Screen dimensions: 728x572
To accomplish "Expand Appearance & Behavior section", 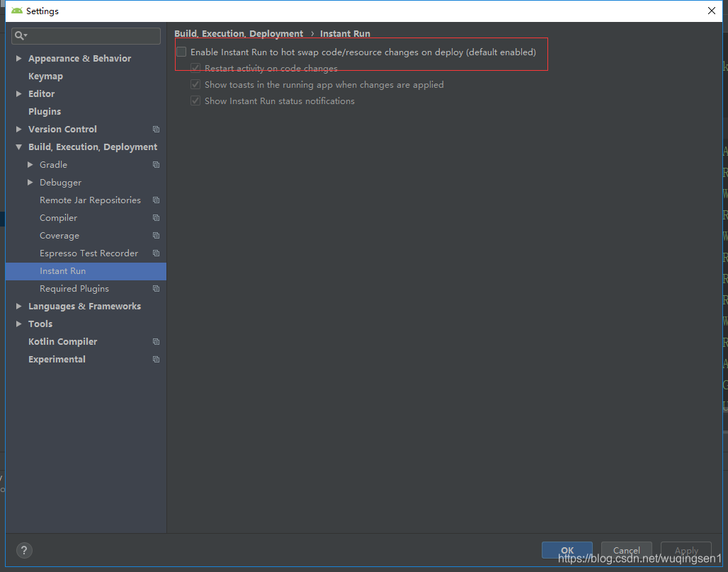I will [18, 58].
